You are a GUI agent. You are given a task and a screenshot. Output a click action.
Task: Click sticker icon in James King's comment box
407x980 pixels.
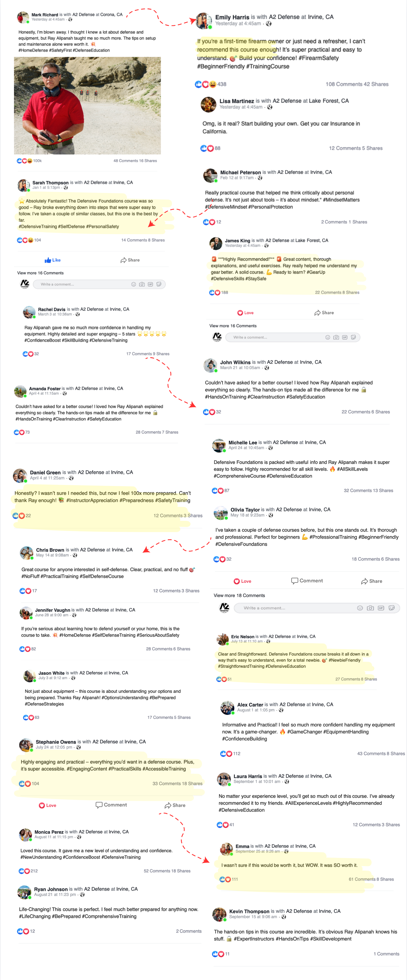pos(353,338)
